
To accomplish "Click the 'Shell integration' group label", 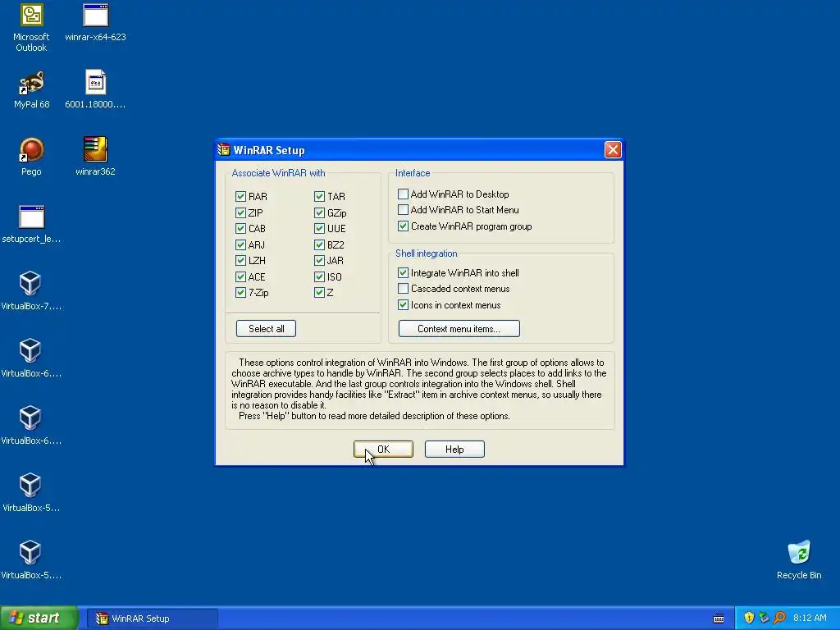I will [x=427, y=253].
